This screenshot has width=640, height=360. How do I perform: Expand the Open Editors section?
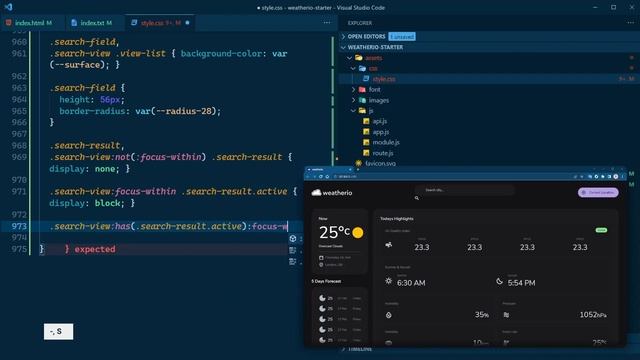(x=343, y=36)
